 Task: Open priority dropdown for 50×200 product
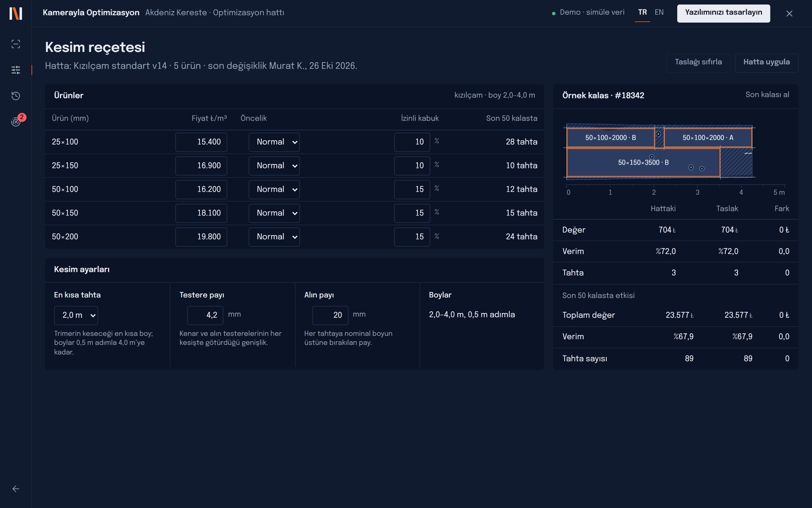pyautogui.click(x=274, y=237)
